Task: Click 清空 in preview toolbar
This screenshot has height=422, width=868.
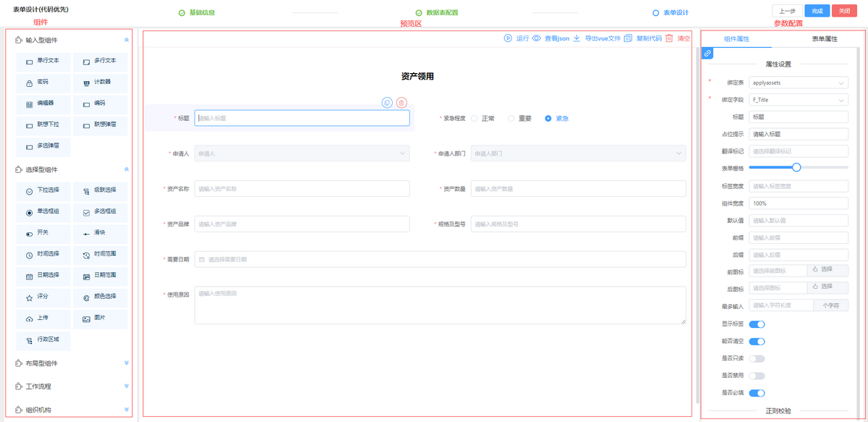Action: pos(678,38)
